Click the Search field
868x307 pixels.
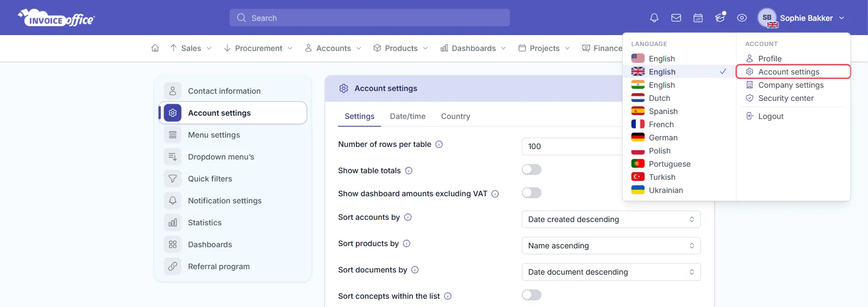coord(370,18)
